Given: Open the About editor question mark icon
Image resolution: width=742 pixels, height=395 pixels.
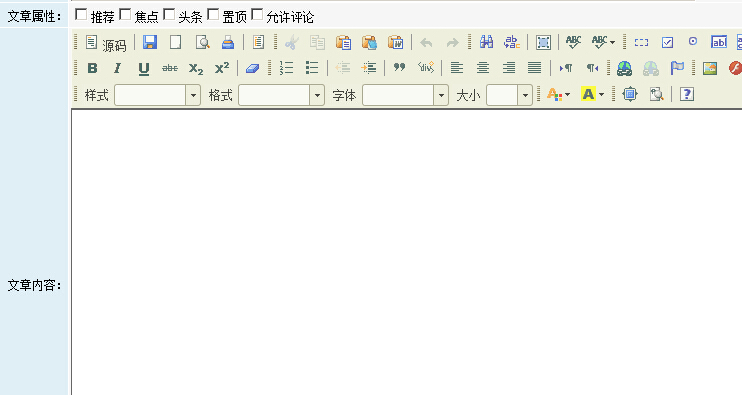Looking at the screenshot, I should point(687,95).
